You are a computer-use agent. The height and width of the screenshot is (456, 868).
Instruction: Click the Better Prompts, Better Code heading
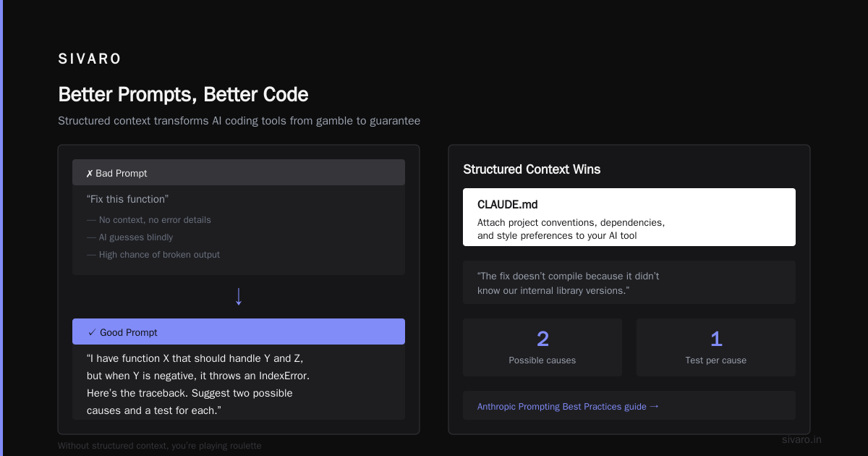coord(183,94)
